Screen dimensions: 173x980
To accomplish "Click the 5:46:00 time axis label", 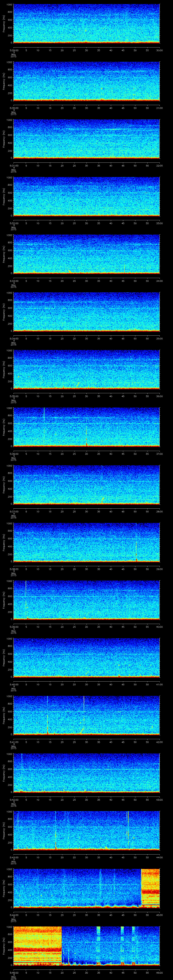I will pos(159,972).
